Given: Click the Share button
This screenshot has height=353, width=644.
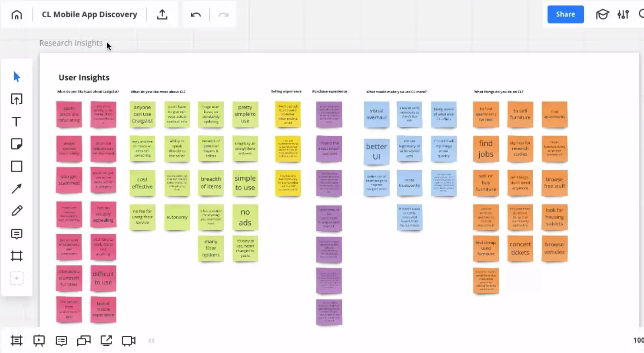Looking at the screenshot, I should [x=566, y=14].
